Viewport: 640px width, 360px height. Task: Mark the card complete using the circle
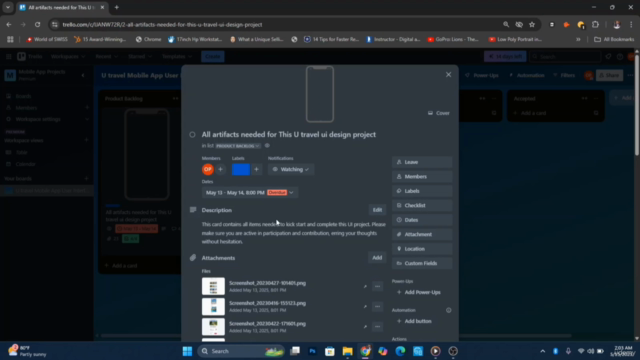click(x=192, y=135)
